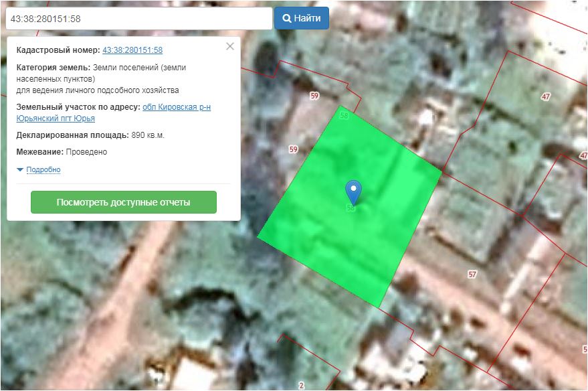Close the parcel info popup
This screenshot has width=588, height=391.
pyautogui.click(x=230, y=46)
